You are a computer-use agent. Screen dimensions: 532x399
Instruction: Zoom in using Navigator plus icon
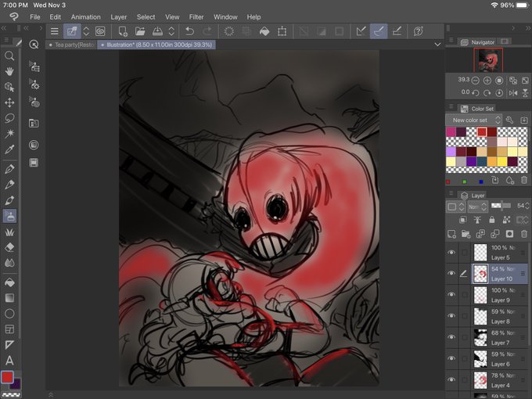coord(487,81)
